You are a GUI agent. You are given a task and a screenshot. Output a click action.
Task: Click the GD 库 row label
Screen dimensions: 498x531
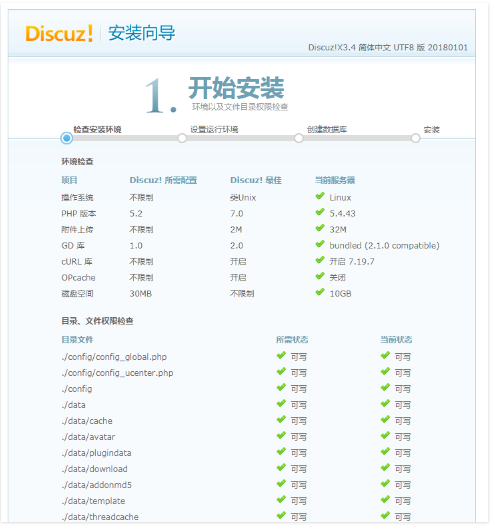pos(73,246)
